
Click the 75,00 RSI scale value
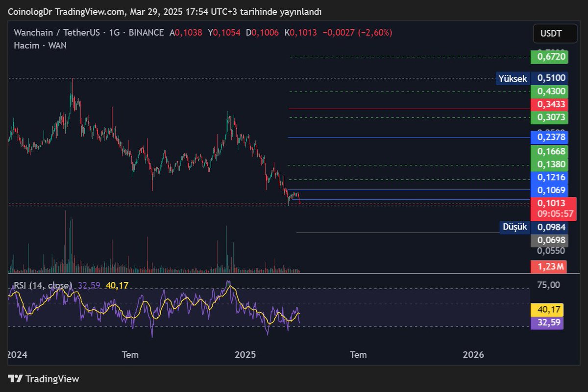tap(549, 285)
